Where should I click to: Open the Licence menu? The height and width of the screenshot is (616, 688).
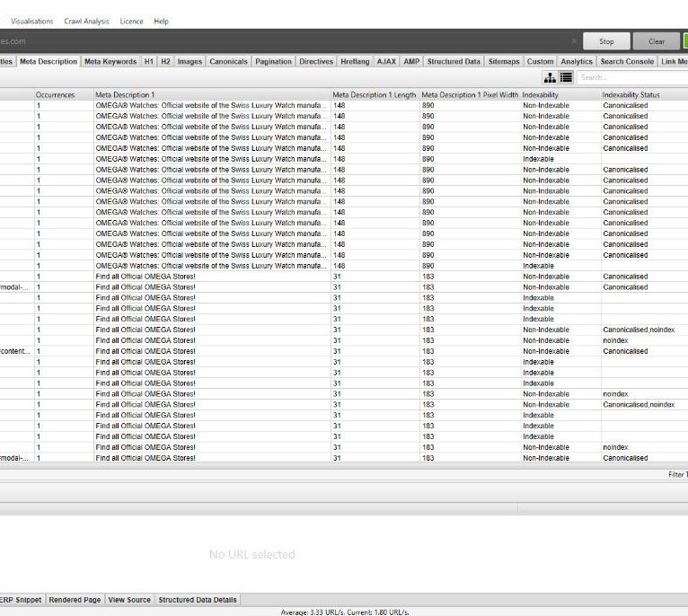click(131, 21)
